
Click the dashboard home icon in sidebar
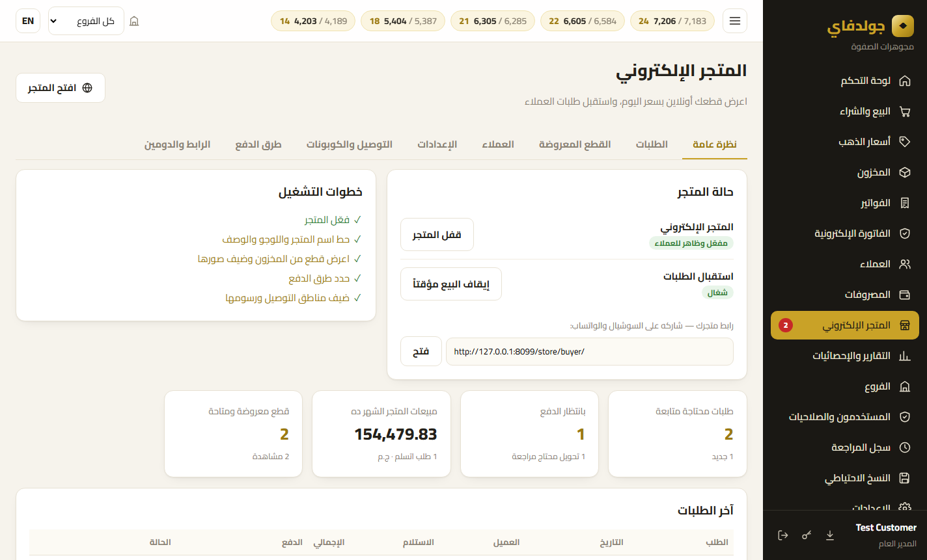(904, 81)
